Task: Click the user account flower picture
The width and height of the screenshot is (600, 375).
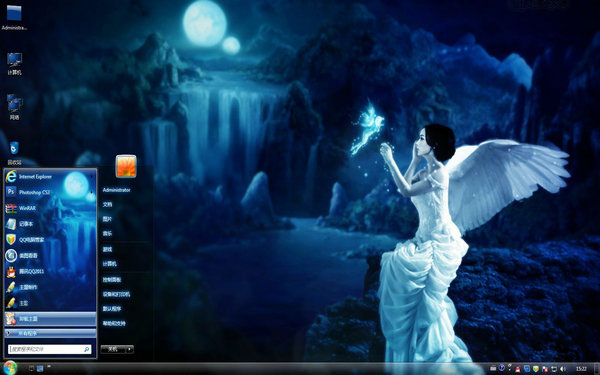Action: pos(126,166)
